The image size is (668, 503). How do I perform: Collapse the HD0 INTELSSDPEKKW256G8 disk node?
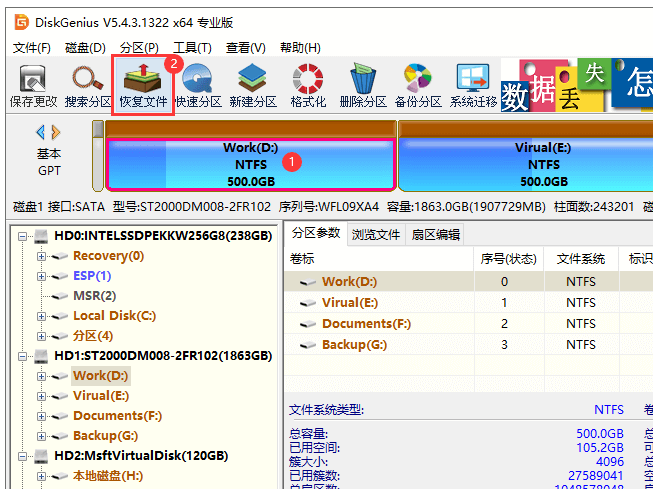[24, 237]
